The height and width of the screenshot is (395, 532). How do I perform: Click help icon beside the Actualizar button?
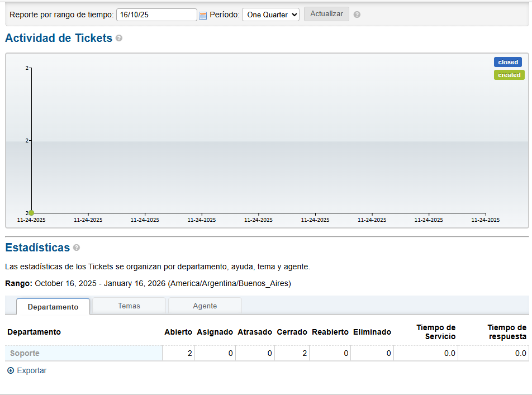357,15
